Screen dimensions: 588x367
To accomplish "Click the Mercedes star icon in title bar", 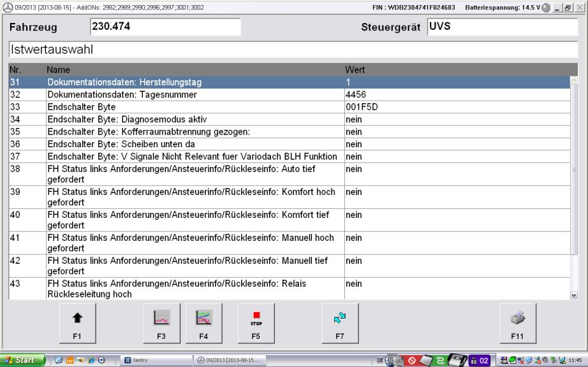I will [x=8, y=7].
